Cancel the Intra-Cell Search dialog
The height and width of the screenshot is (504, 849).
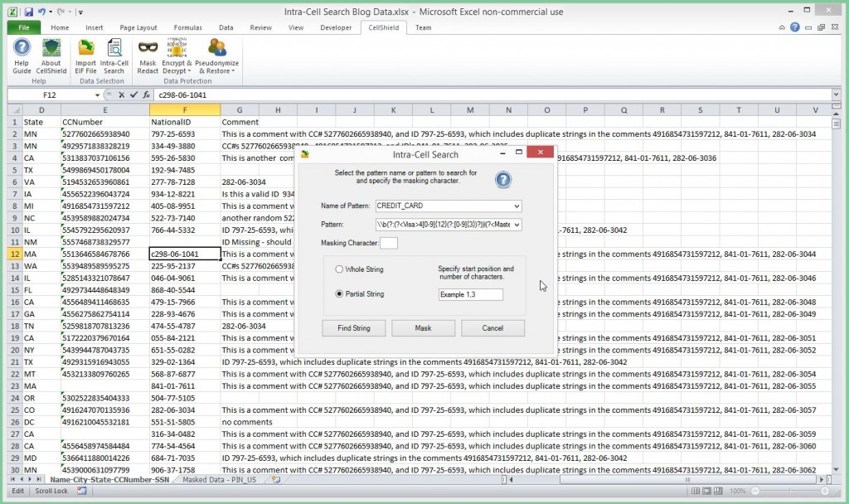point(492,328)
